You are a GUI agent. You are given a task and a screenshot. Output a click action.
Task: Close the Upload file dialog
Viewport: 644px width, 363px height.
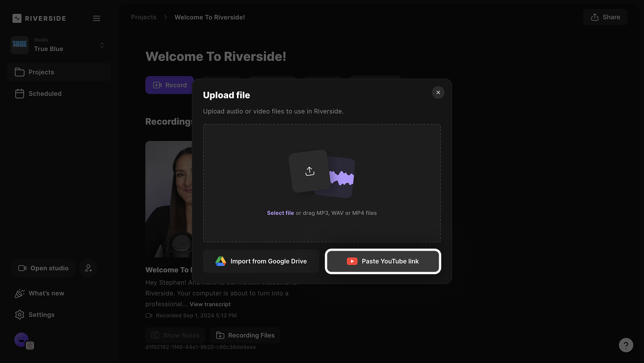click(x=438, y=92)
